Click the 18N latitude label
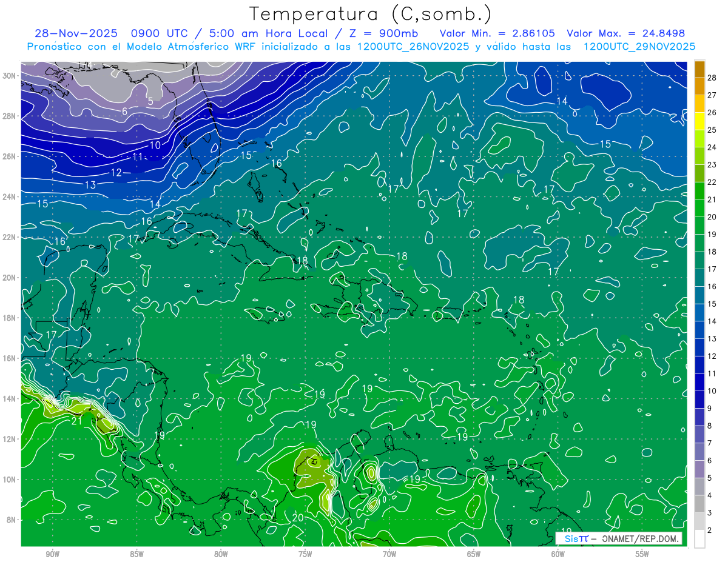 coord(10,318)
